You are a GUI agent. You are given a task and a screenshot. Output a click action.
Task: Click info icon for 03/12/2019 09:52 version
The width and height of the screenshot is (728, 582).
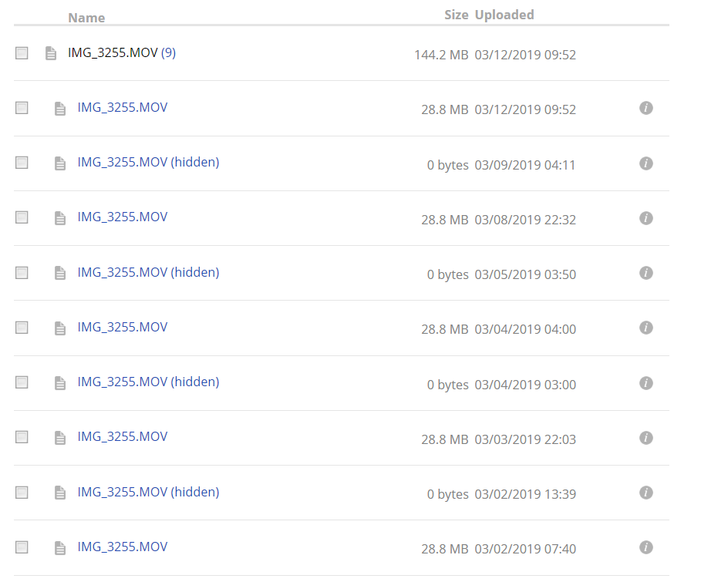tap(646, 108)
